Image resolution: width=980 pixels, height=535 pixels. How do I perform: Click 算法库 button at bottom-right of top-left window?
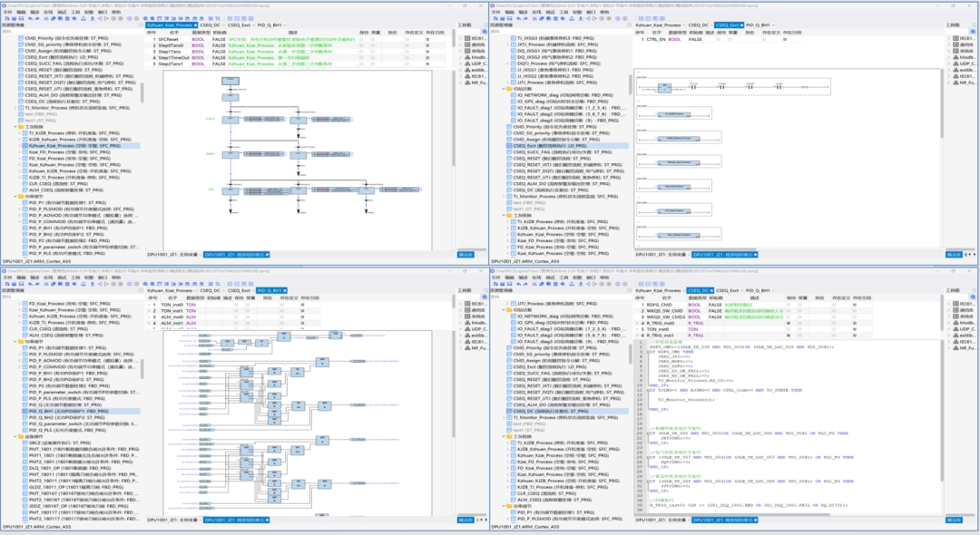coord(465,255)
